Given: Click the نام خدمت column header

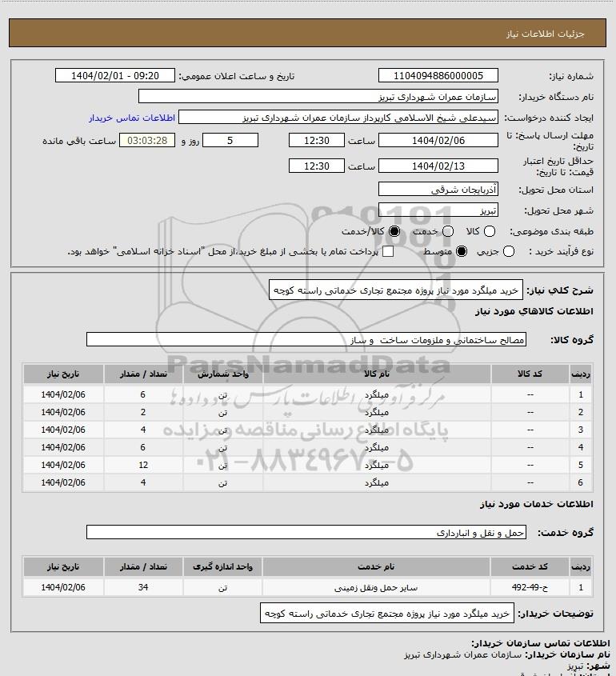Looking at the screenshot, I should [x=376, y=566].
